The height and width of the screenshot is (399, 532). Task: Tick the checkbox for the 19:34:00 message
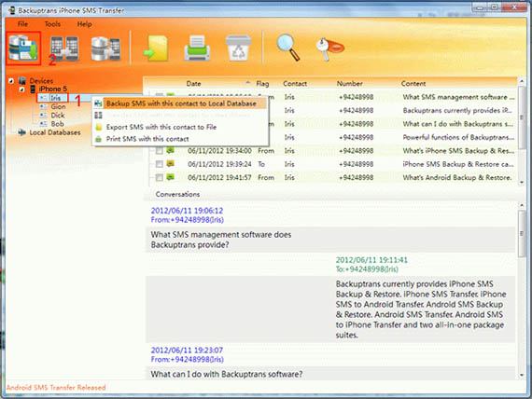point(159,151)
